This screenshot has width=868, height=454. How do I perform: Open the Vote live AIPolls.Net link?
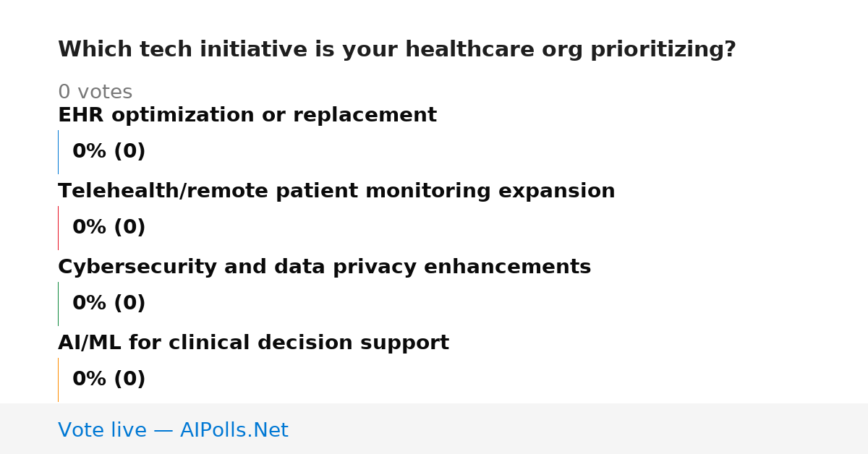click(x=173, y=431)
